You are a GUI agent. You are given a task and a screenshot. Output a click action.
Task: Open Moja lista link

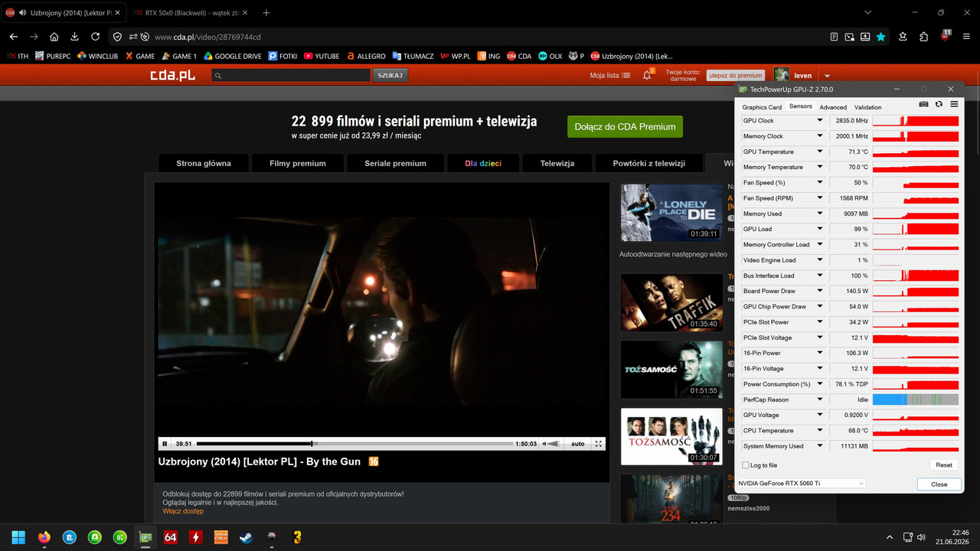pos(610,76)
